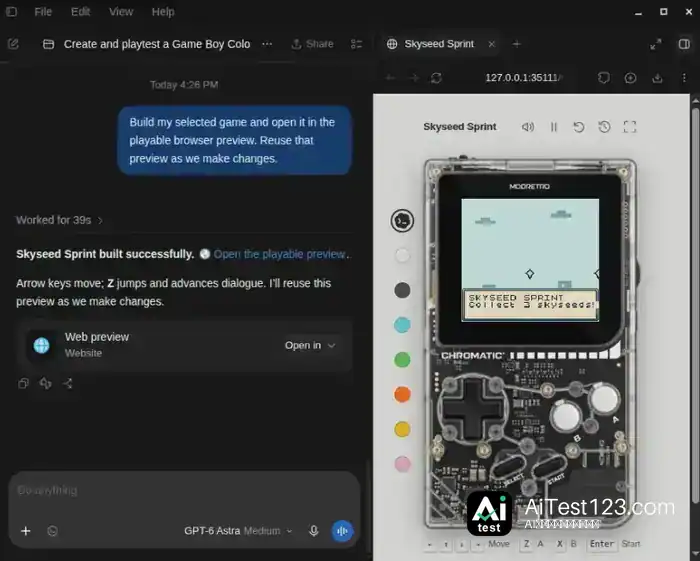Image resolution: width=700 pixels, height=561 pixels.
Task: Enter fullscreen game view
Action: tap(629, 127)
